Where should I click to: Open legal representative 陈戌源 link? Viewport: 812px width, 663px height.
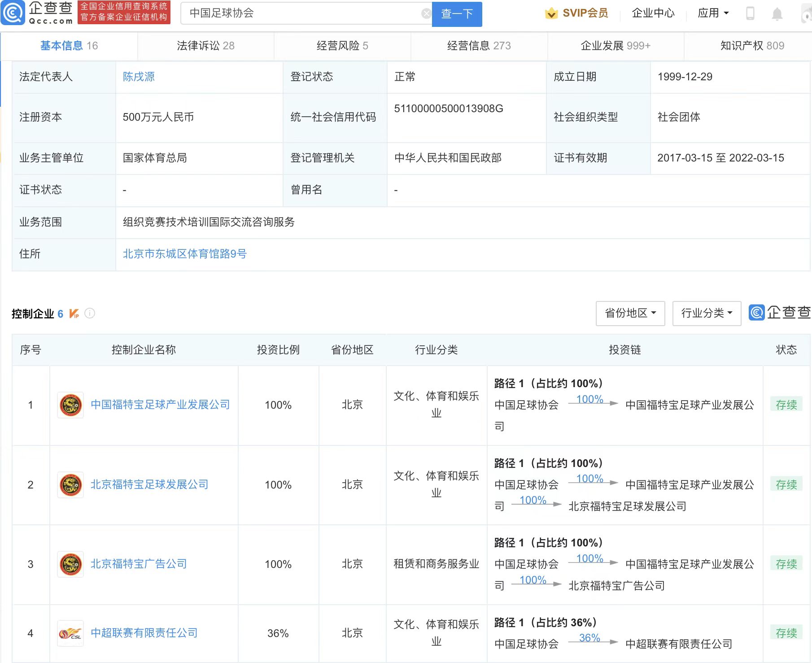[x=139, y=77]
